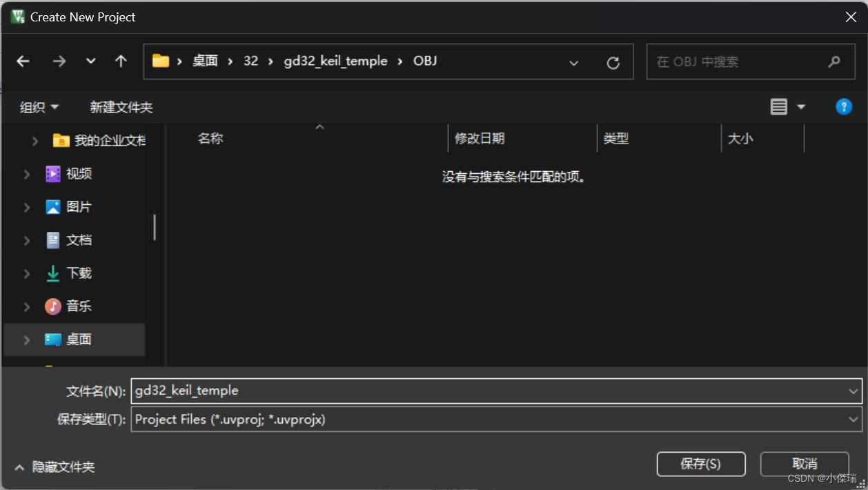The width and height of the screenshot is (868, 490).
Task: Click the Keil uVision logo in title bar
Action: click(x=17, y=17)
